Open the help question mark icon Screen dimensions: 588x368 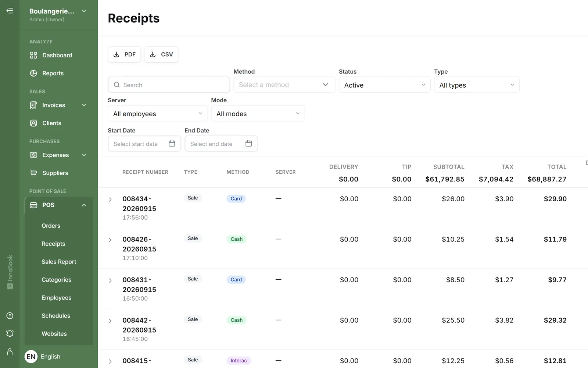pos(10,316)
